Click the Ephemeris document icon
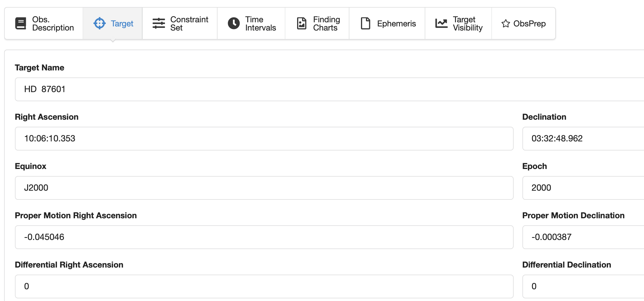The width and height of the screenshot is (644, 301). [365, 23]
